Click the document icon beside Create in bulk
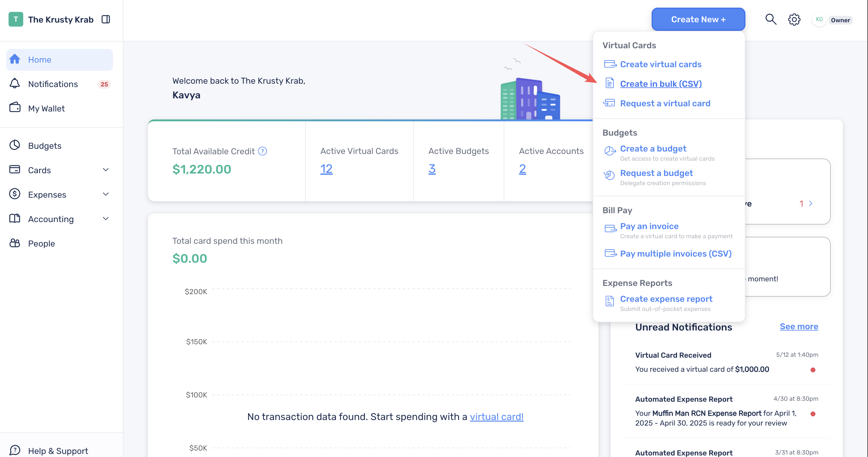 [609, 83]
